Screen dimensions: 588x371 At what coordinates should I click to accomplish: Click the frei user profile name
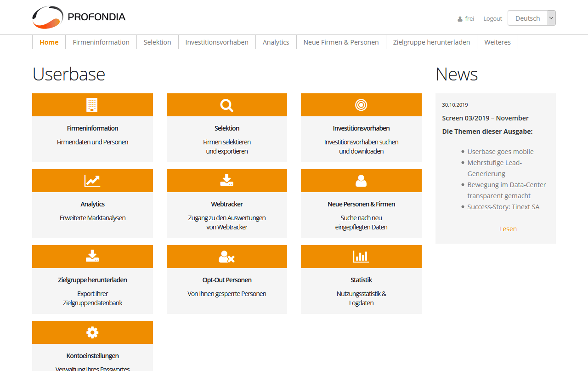click(x=469, y=19)
